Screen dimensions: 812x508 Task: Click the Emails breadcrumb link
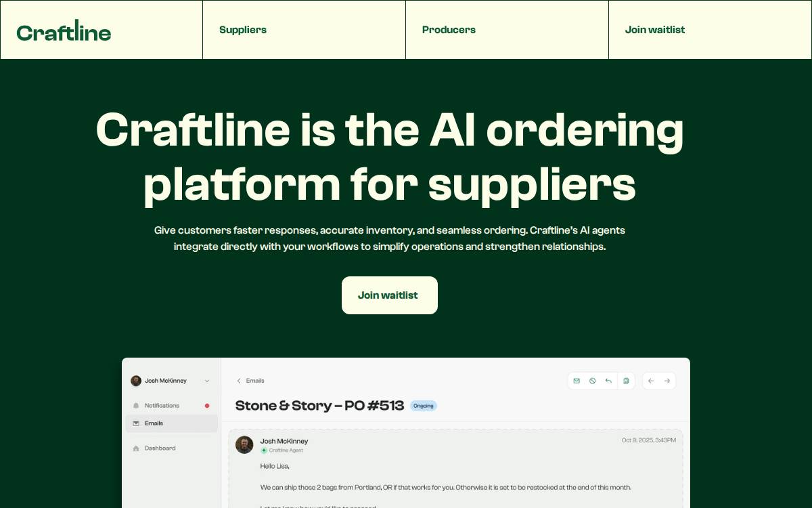(x=255, y=381)
